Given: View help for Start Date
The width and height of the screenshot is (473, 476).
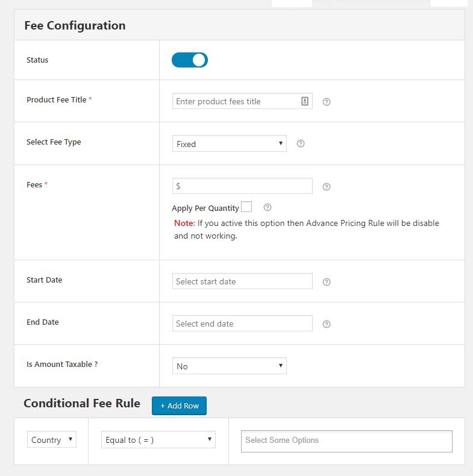Looking at the screenshot, I should [x=327, y=282].
